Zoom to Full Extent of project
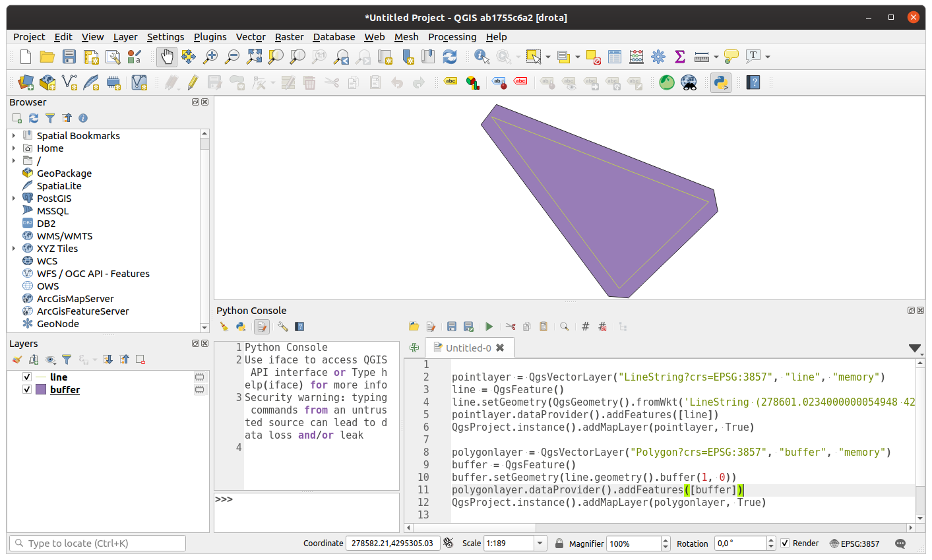 (x=253, y=57)
